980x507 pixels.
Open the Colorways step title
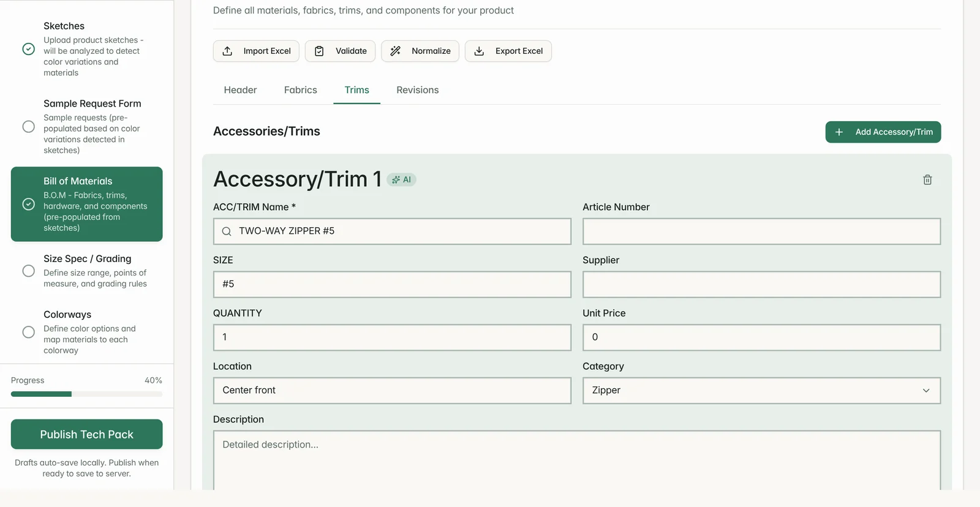[x=67, y=314]
